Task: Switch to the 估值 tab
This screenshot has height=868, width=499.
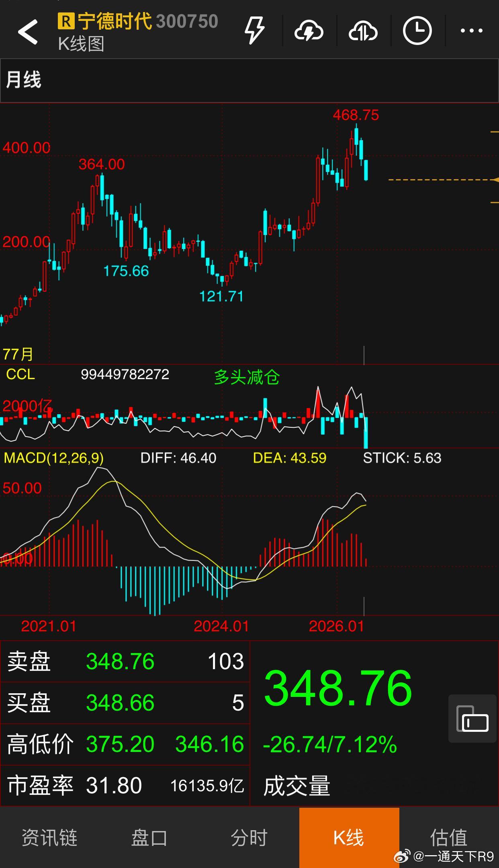Action: tap(449, 837)
